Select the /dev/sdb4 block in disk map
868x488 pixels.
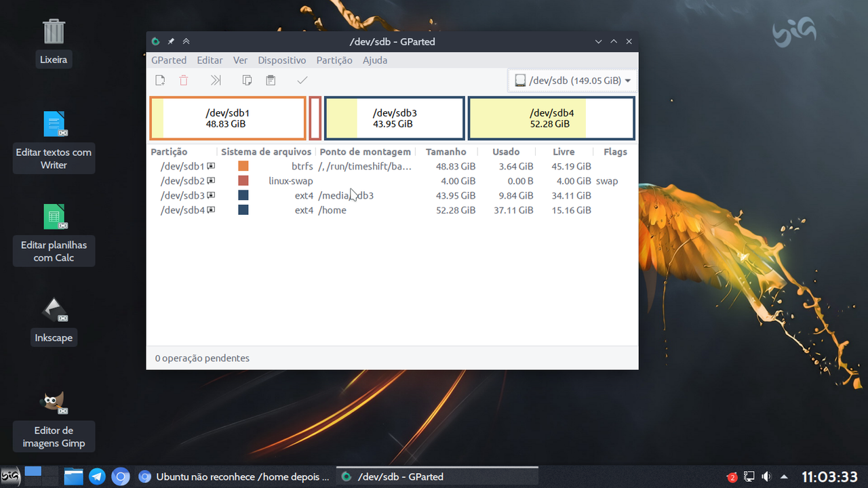point(551,119)
